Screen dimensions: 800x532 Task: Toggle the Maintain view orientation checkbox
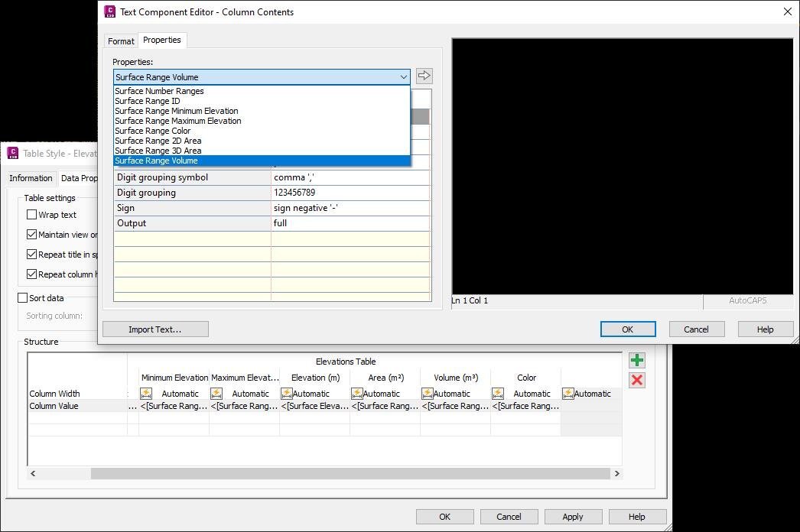pos(31,234)
